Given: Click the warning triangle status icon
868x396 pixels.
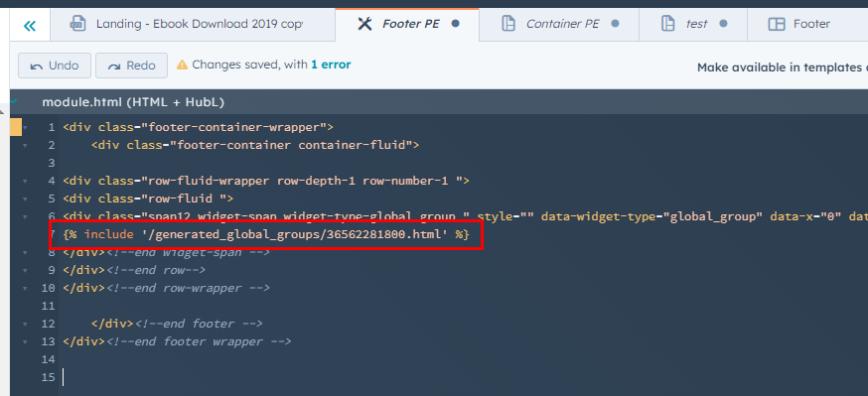Looking at the screenshot, I should [x=182, y=65].
